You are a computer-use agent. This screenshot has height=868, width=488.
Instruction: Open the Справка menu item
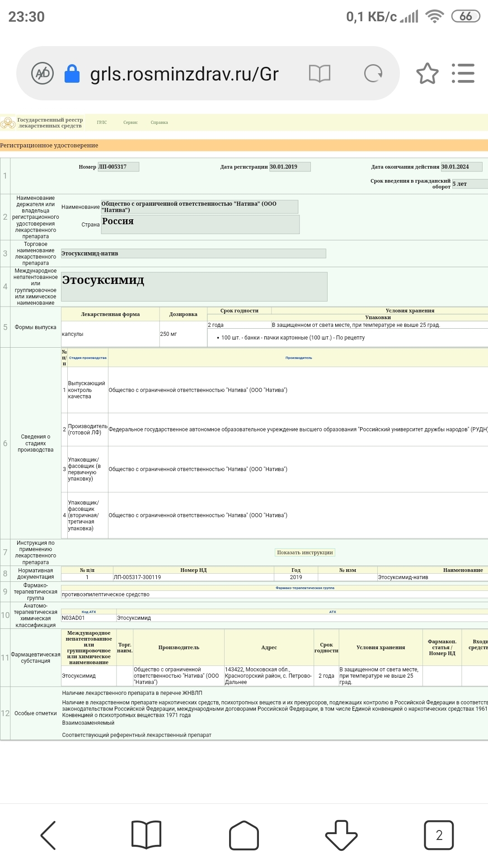point(159,123)
